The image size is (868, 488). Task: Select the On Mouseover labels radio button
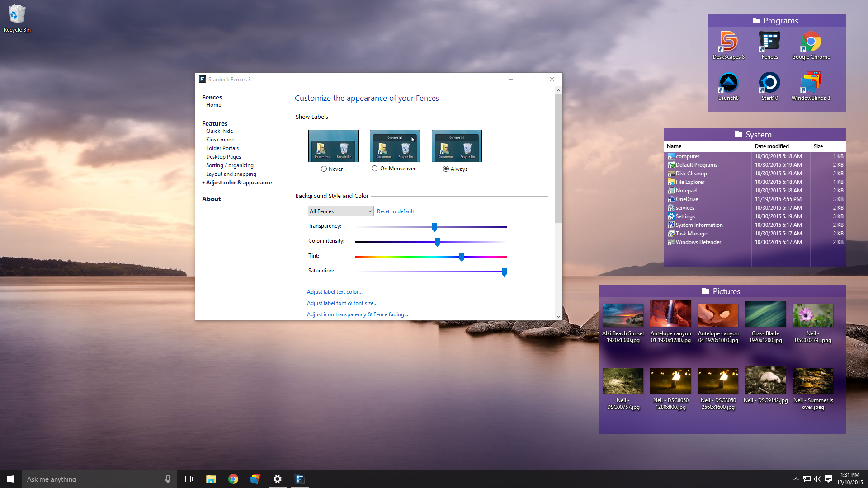point(374,169)
